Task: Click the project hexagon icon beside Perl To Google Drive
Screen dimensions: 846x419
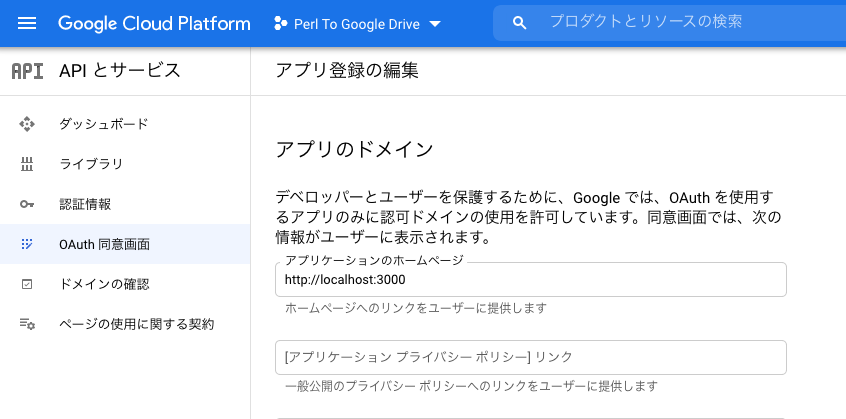Action: pos(281,23)
